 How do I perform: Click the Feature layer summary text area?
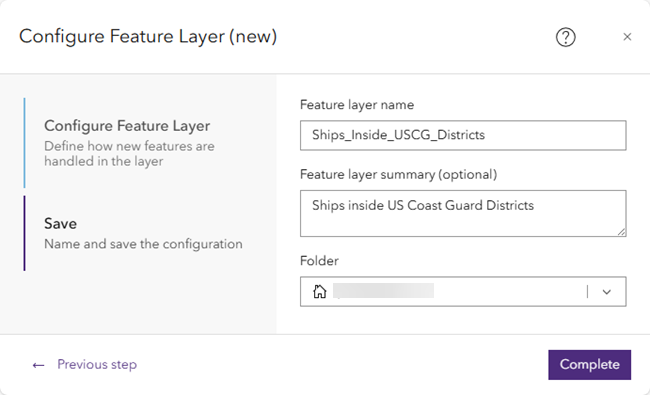[463, 213]
